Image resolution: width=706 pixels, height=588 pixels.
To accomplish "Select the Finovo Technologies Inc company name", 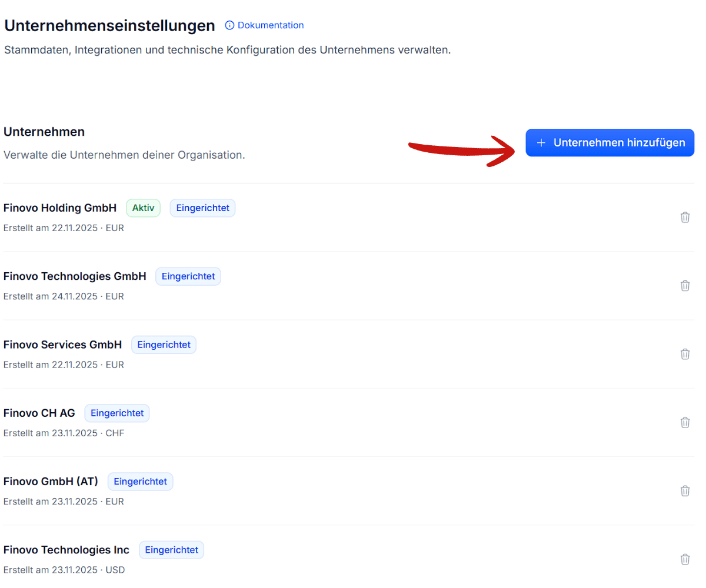I will pos(66,550).
